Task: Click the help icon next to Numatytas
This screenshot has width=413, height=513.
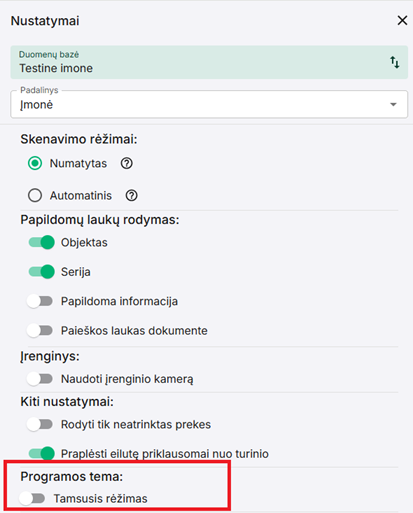Action: coord(127,164)
